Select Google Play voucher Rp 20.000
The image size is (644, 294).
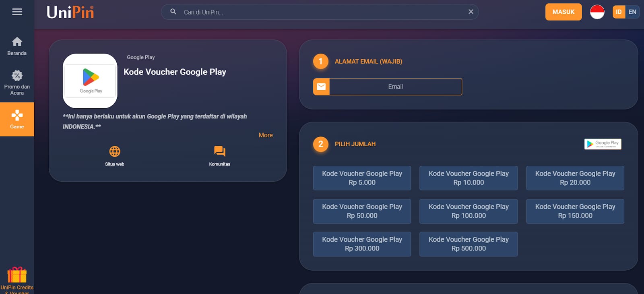tap(575, 178)
